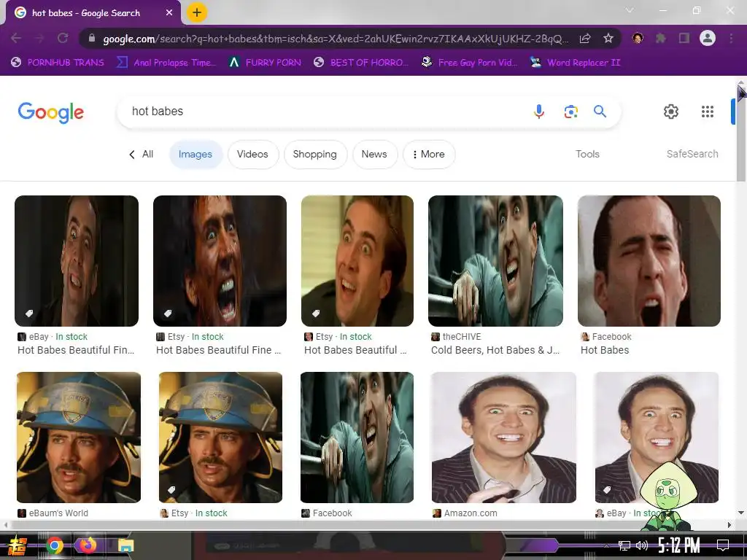Open the Word Replacer II bookmark
The image size is (747, 560).
pos(575,63)
